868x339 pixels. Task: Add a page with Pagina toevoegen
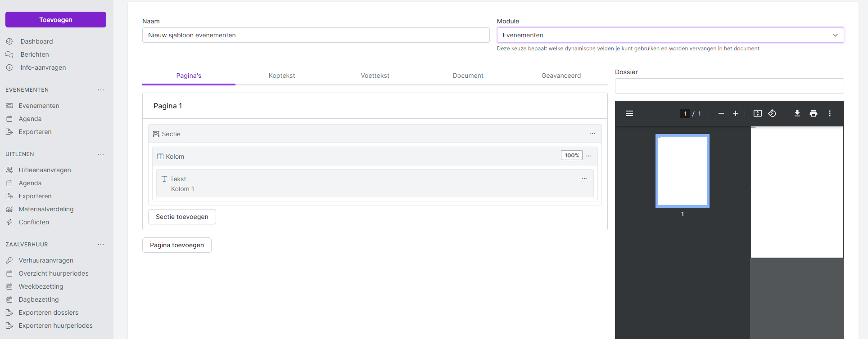pos(177,245)
